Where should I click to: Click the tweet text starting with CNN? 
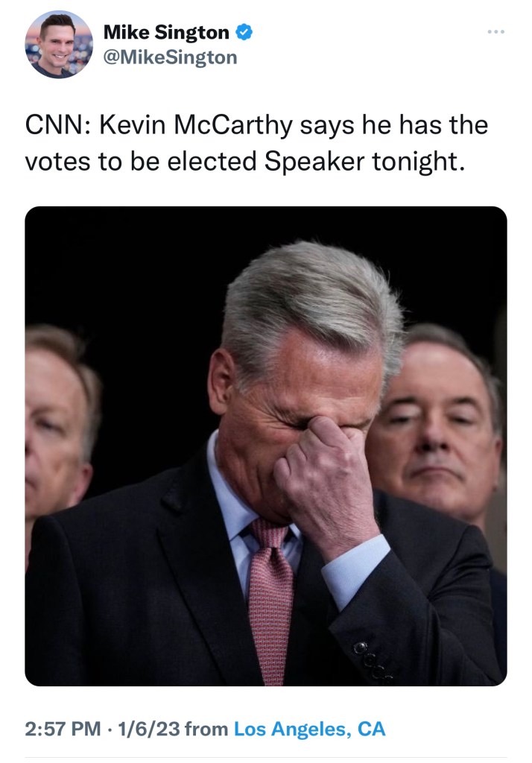(256, 143)
